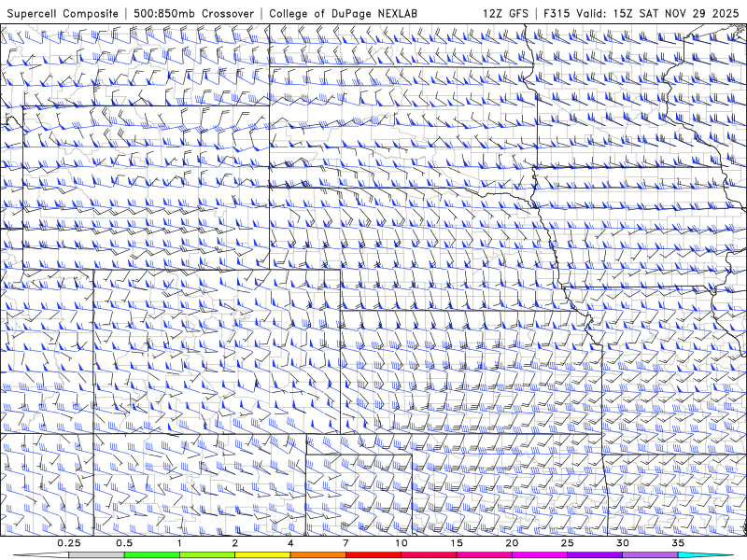Click the 0.25 color scale value

click(69, 543)
